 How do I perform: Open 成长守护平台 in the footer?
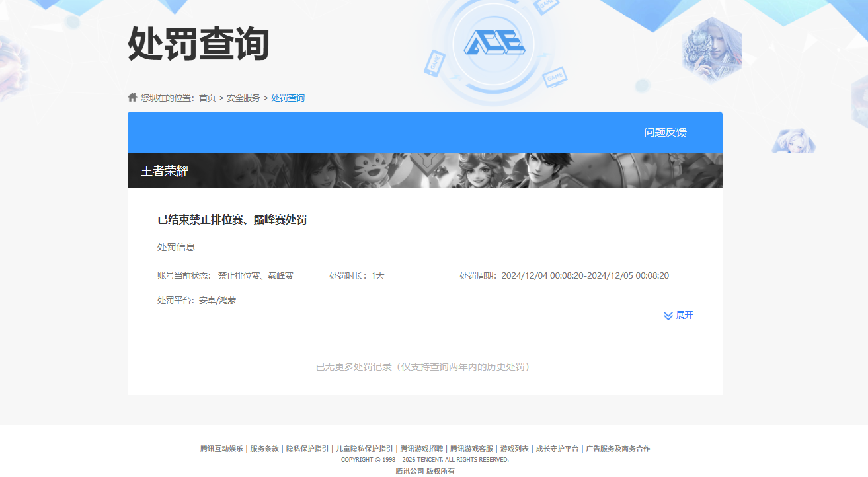[x=557, y=449]
